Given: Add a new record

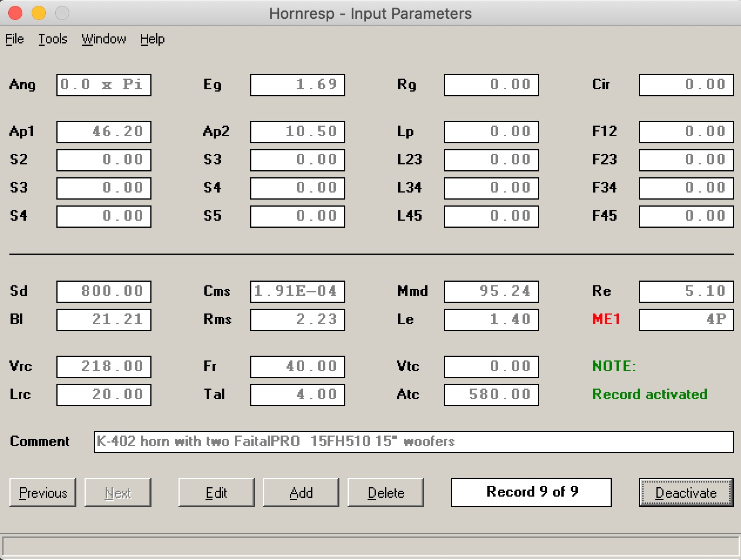Looking at the screenshot, I should (301, 492).
